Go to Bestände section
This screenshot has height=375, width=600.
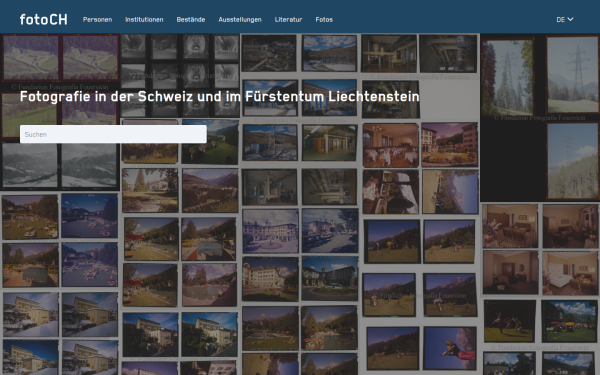[x=191, y=20]
